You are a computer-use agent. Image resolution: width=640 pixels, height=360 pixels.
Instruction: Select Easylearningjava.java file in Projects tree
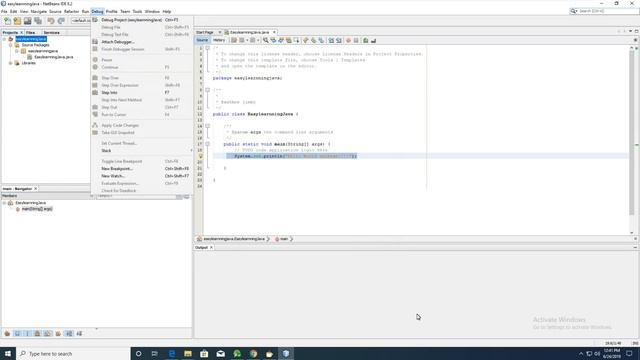click(53, 57)
